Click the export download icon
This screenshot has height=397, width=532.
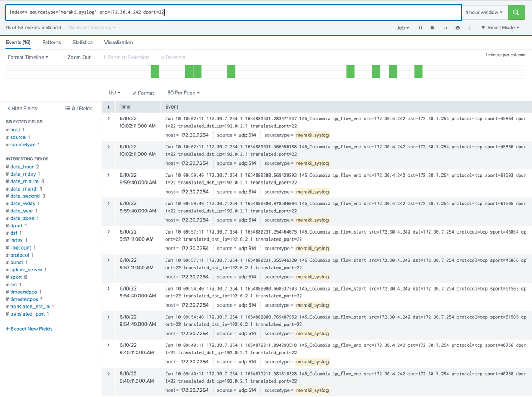coord(469,28)
